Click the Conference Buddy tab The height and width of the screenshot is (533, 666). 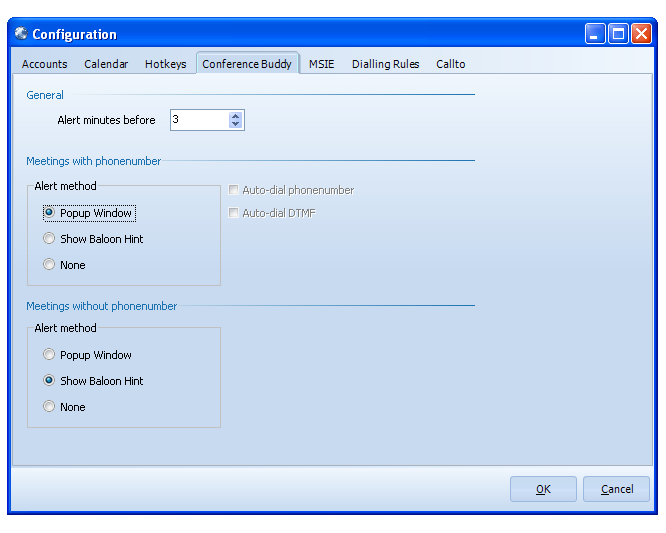pyautogui.click(x=247, y=64)
